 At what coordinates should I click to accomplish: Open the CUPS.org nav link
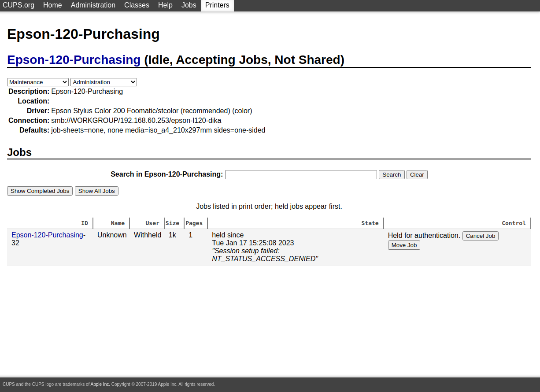[18, 5]
